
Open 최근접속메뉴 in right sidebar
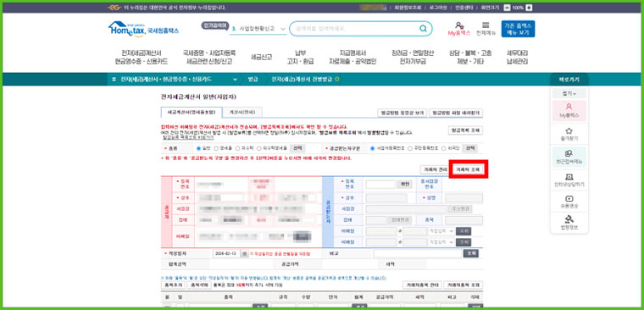coord(569,158)
